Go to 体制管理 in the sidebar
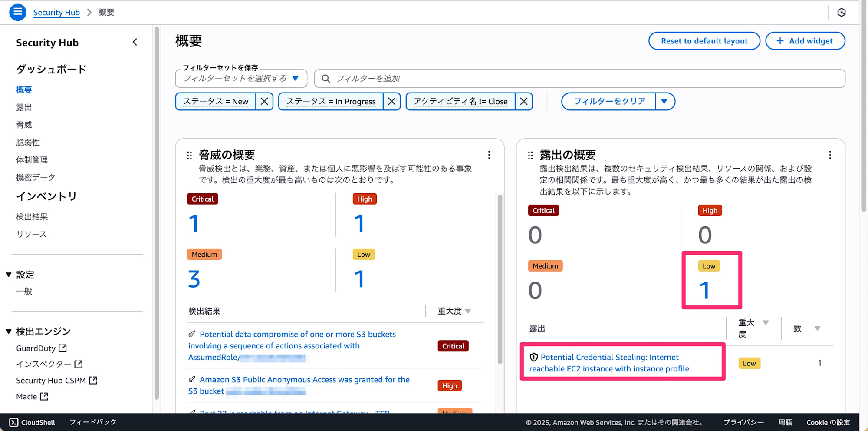The image size is (868, 431). click(32, 159)
